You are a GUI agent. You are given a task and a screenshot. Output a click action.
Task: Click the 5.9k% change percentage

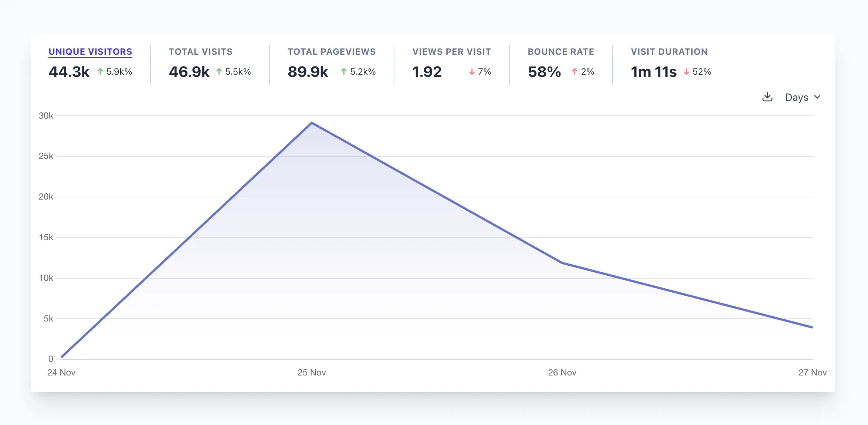[119, 72]
